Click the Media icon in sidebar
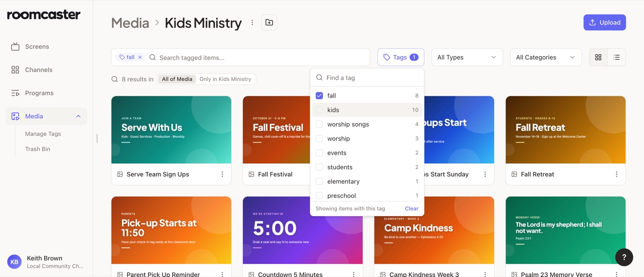The height and width of the screenshot is (277, 644). [x=15, y=116]
